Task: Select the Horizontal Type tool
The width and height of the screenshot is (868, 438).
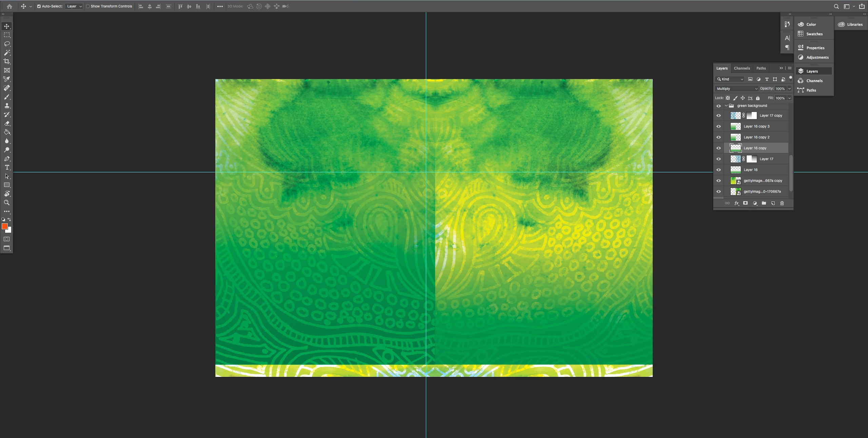Action: coord(7,167)
